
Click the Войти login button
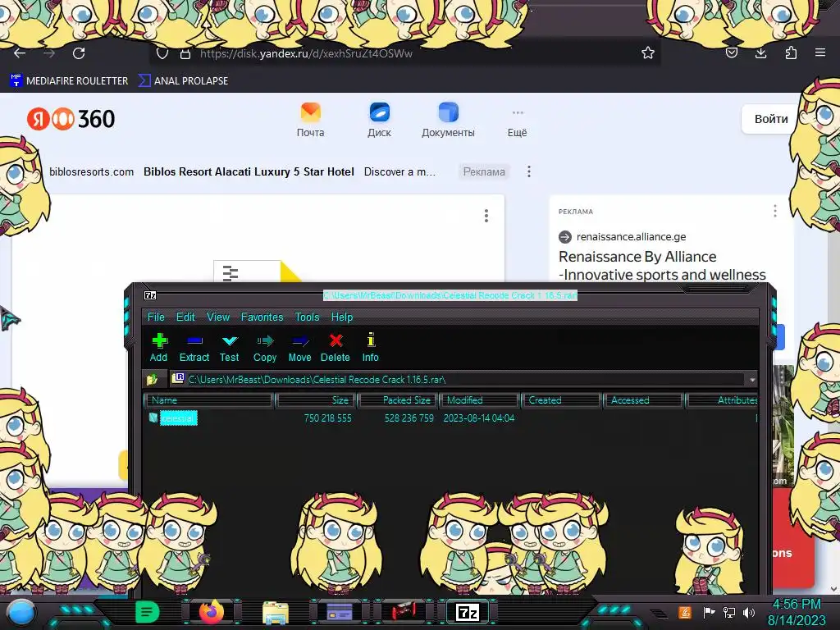771,119
